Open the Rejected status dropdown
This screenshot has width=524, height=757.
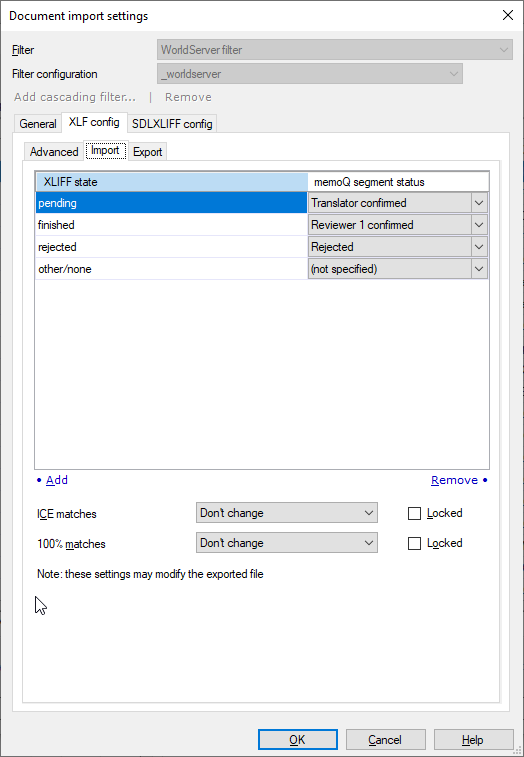(x=398, y=247)
